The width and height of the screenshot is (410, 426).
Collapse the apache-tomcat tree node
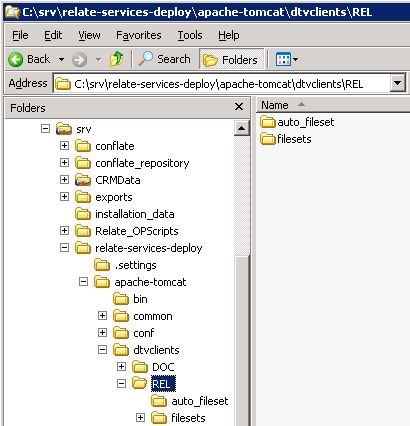pyautogui.click(x=83, y=282)
